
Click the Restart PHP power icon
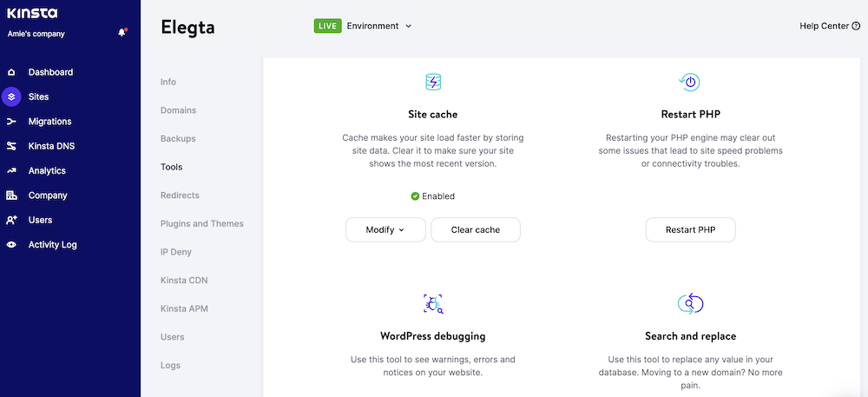point(690,83)
